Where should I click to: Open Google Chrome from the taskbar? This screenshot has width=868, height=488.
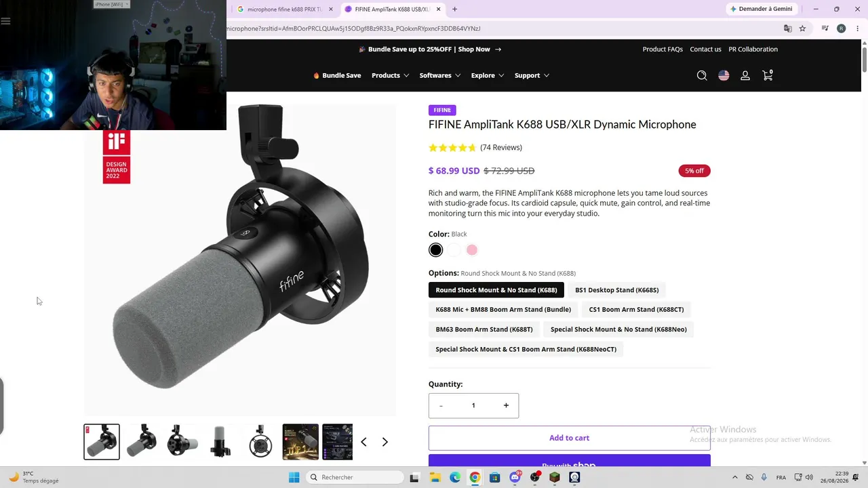tap(475, 477)
